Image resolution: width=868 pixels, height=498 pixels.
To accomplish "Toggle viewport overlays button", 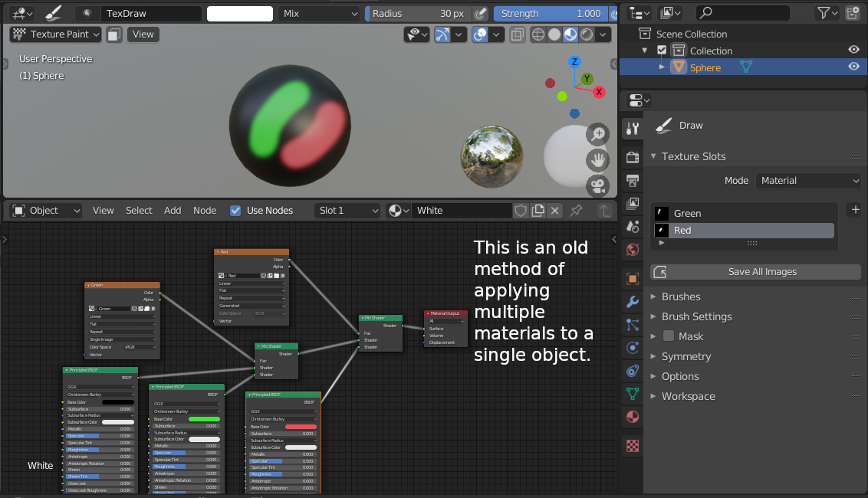I will tap(480, 34).
